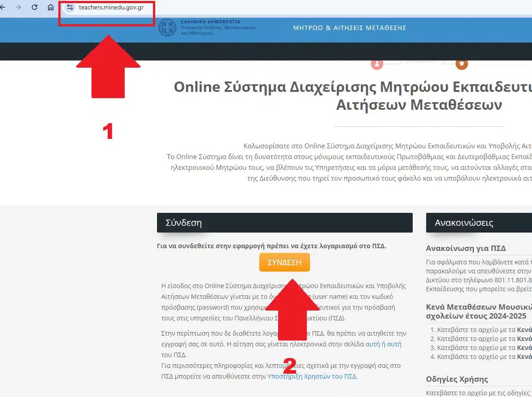Viewport: 532px width, 397px height.
Task: Download the fourth Κενά file in list
Action: pyautogui.click(x=524, y=357)
